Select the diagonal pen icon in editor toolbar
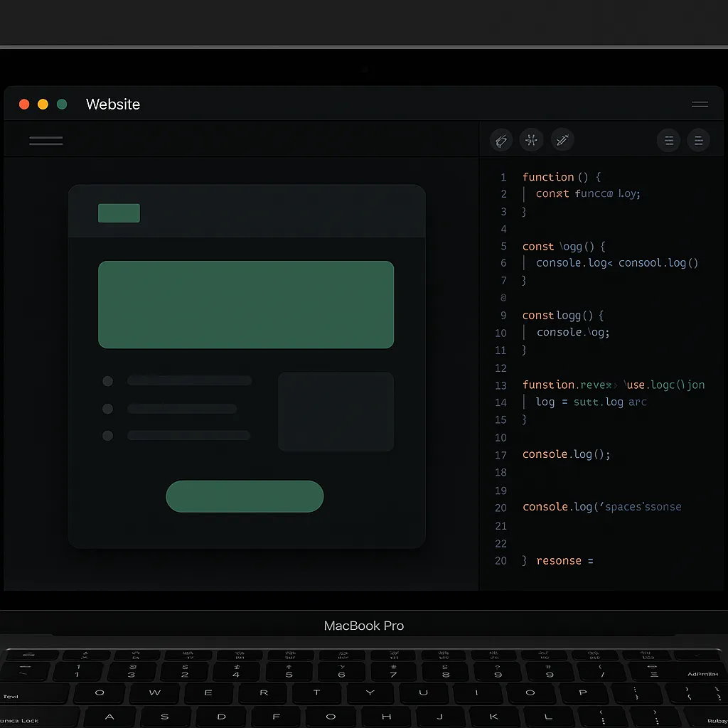Viewport: 728px width, 728px height. [562, 140]
